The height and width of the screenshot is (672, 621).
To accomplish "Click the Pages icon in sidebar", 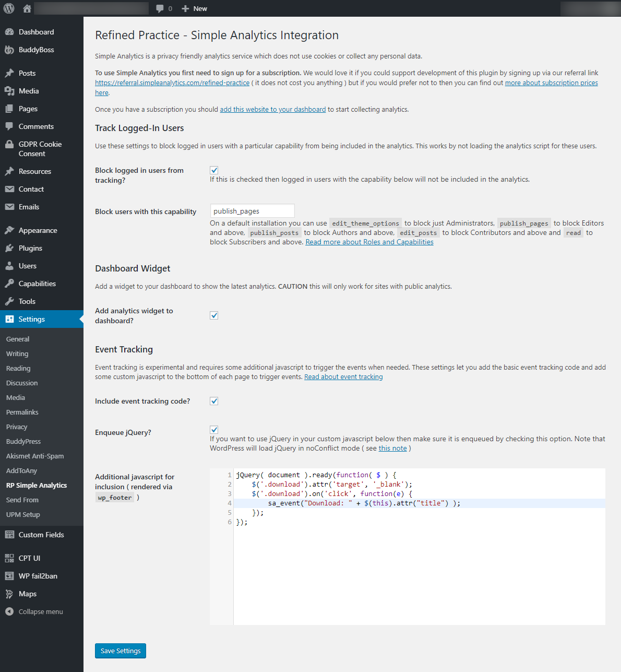I will pos(9,109).
